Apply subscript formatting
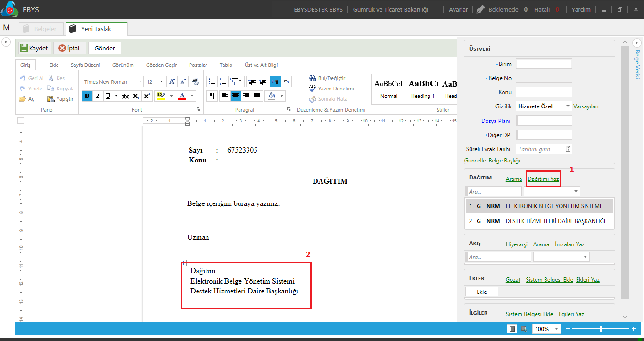 [x=136, y=96]
